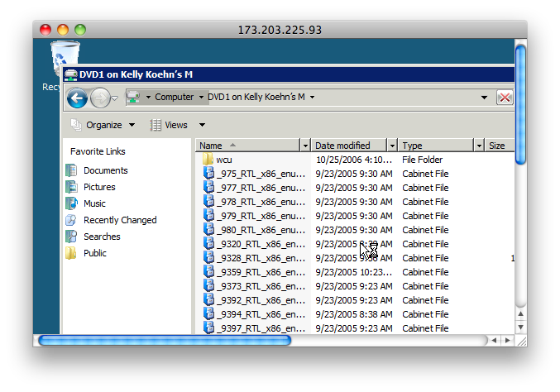Click the Documents sidebar icon
Viewport: 560px width, 392px height.
pos(71,170)
